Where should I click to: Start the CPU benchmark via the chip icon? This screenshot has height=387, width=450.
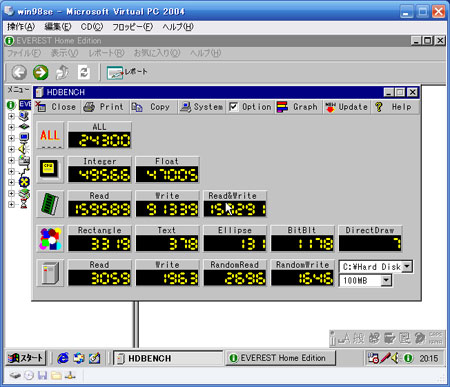click(x=50, y=169)
